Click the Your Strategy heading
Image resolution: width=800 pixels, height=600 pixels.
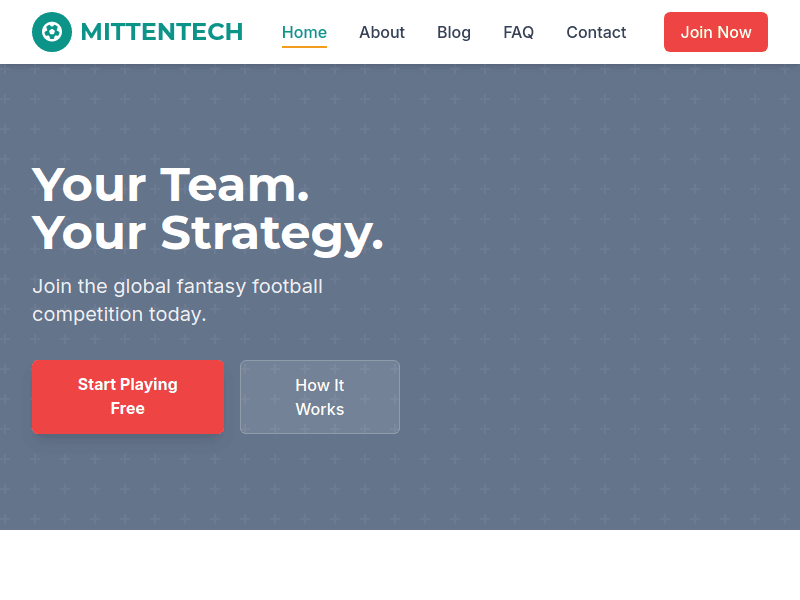pyautogui.click(x=208, y=233)
